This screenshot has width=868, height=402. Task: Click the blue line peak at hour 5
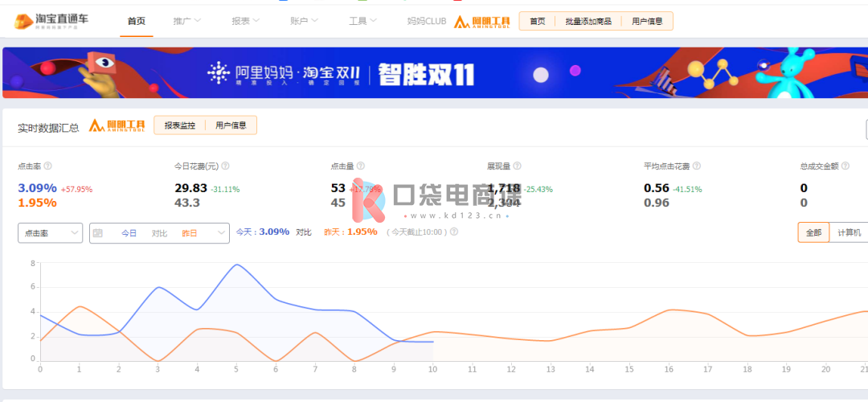tap(237, 265)
